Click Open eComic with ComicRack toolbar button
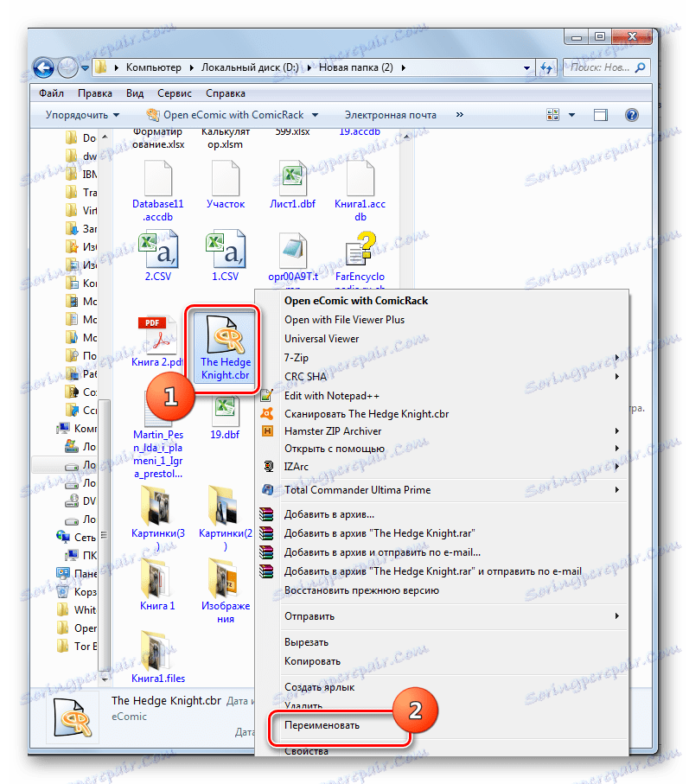Viewport: 689px width, 784px height. [225, 115]
